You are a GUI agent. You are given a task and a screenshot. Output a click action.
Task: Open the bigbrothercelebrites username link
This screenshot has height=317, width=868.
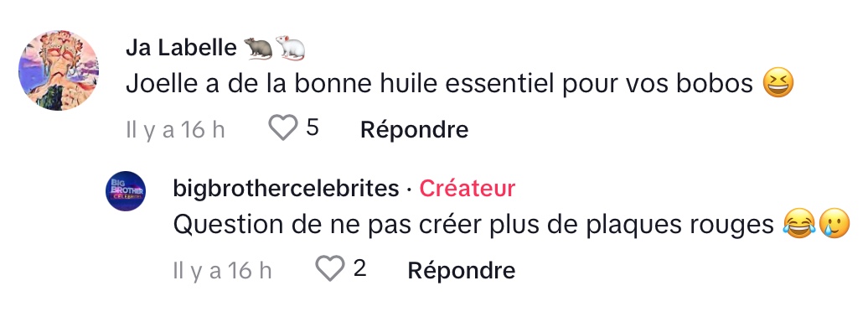[x=286, y=189]
